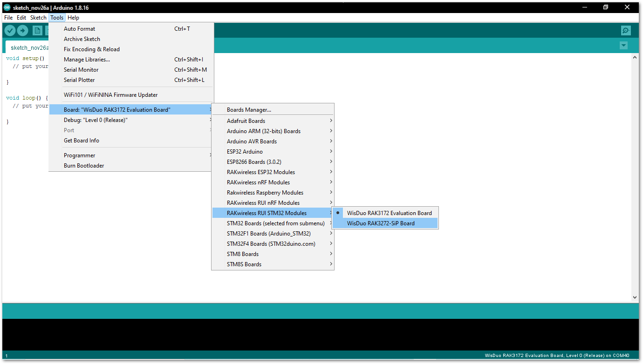Screen dimensions: 643x364
Task: Expand ESP8266 Boards (3.0.2) submenu
Action: [x=273, y=162]
